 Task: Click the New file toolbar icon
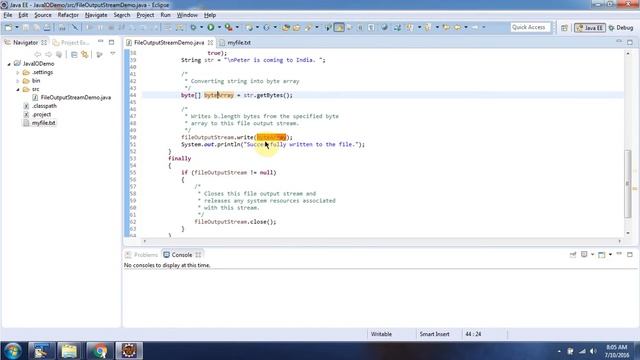tap(8, 27)
